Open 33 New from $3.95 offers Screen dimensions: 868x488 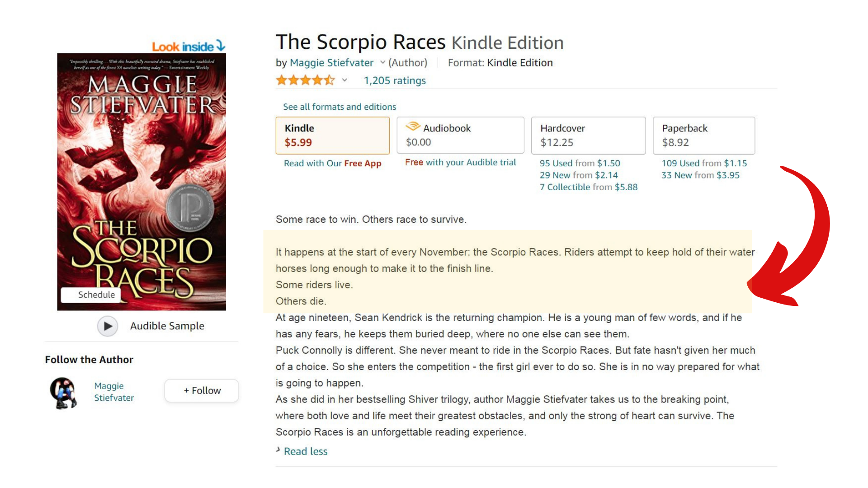point(700,175)
